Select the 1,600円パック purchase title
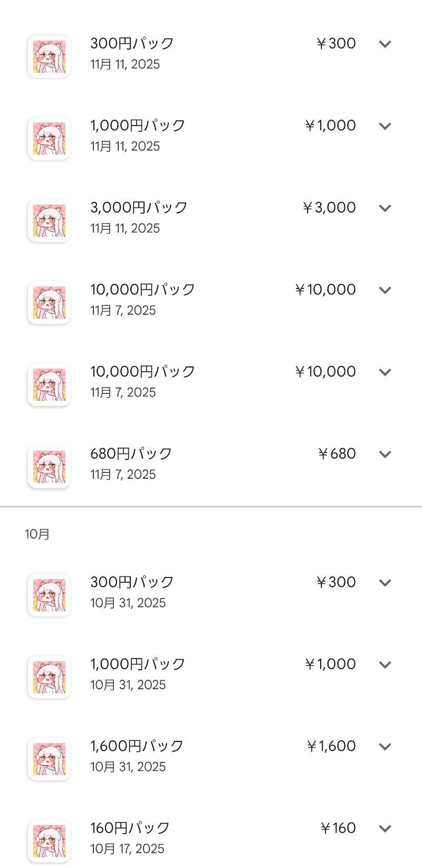This screenshot has width=422, height=868. pos(137,746)
